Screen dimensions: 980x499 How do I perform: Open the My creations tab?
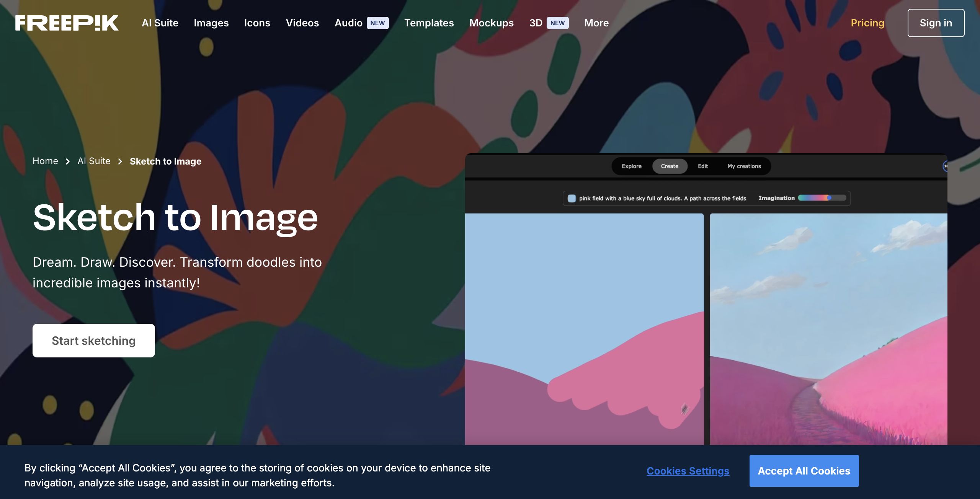tap(744, 166)
